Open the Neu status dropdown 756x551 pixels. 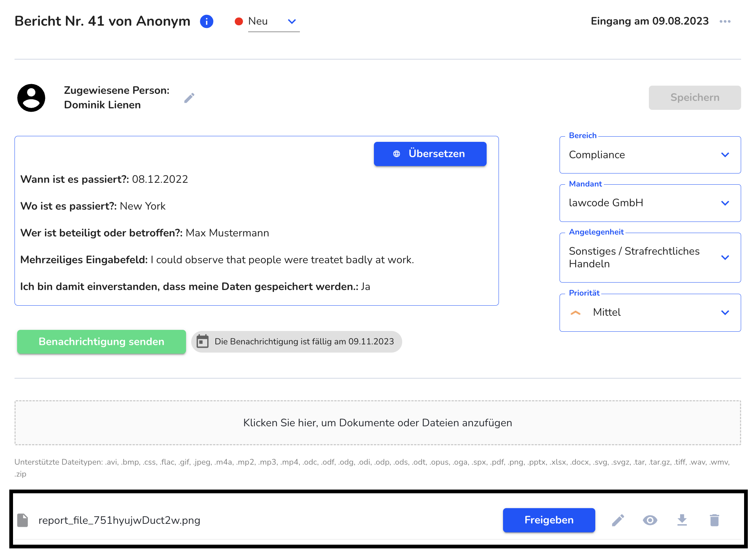(274, 22)
